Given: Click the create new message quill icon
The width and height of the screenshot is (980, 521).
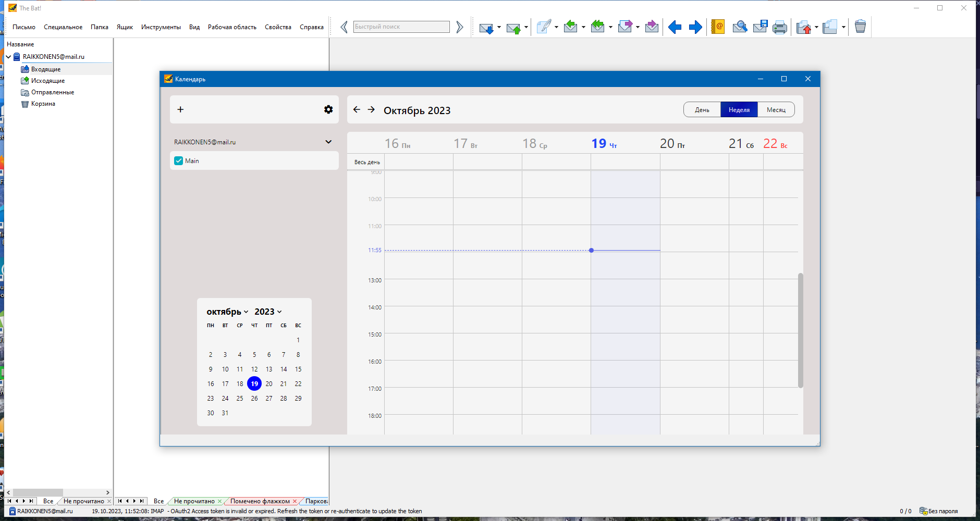Looking at the screenshot, I should pyautogui.click(x=544, y=27).
